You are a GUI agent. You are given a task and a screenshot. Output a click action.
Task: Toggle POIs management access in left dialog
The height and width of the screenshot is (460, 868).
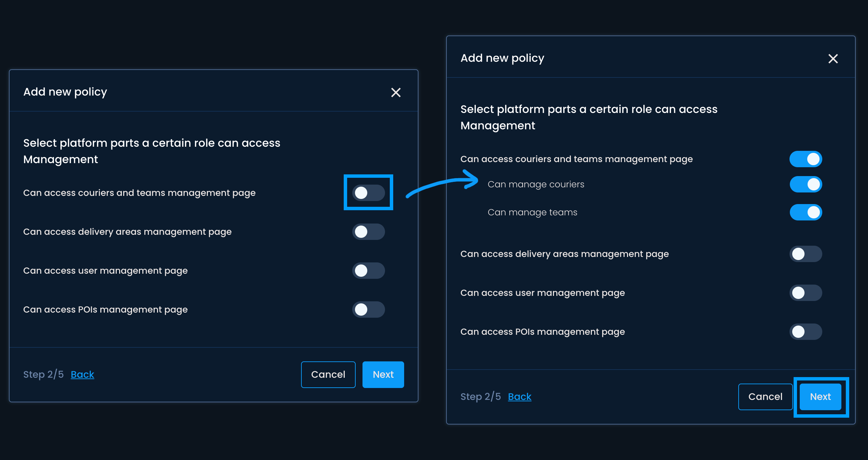[x=368, y=310]
